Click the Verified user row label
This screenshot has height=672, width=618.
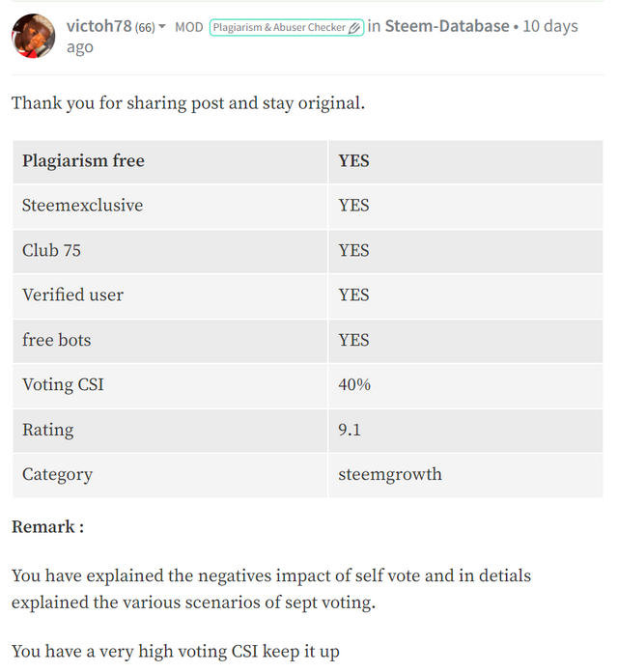[73, 295]
